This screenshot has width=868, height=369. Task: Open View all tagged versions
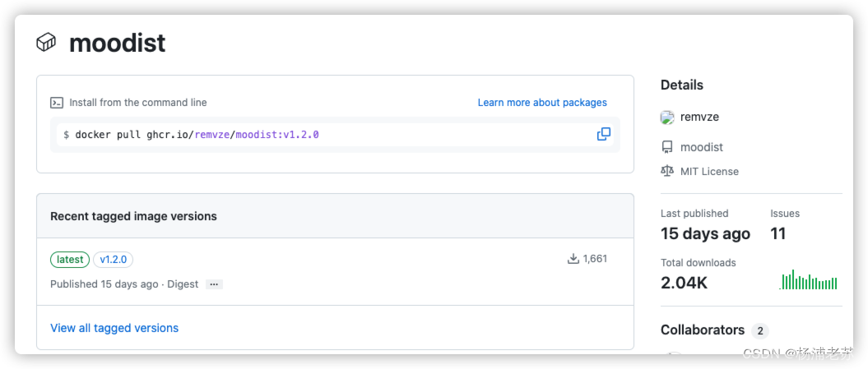pos(114,328)
